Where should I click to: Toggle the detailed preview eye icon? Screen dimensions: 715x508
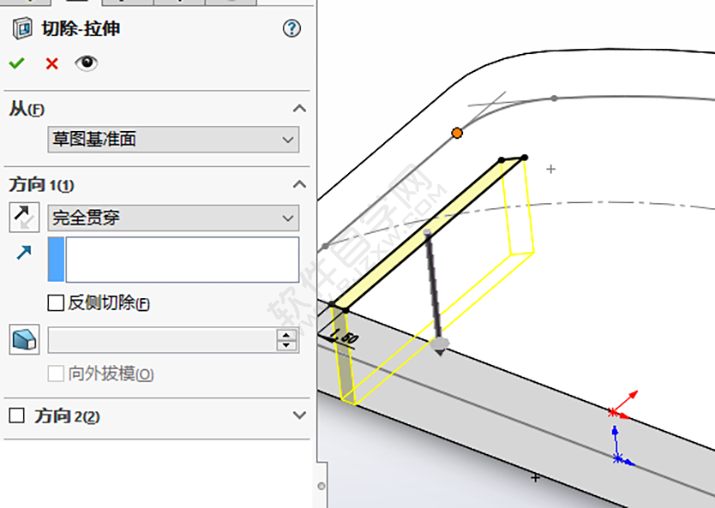point(86,63)
